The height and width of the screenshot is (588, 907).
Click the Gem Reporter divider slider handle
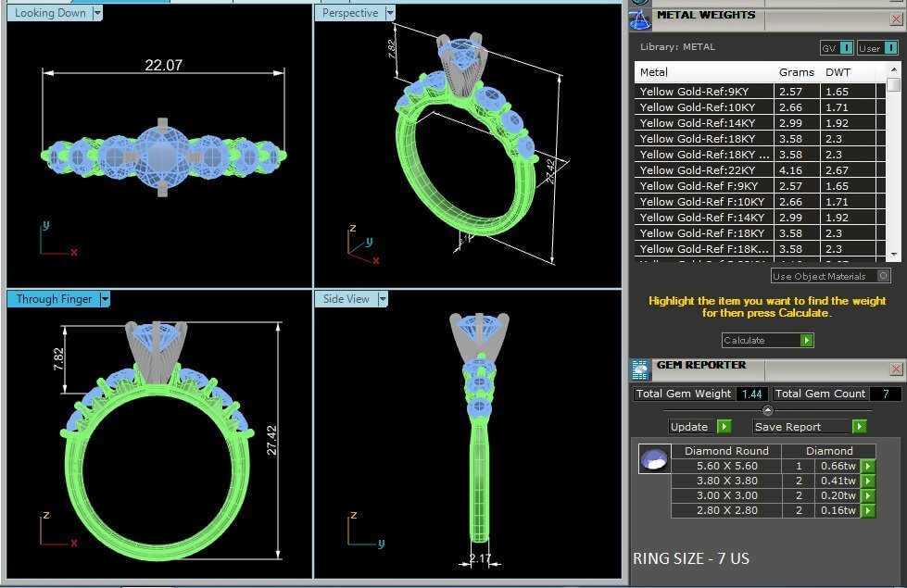[x=767, y=410]
